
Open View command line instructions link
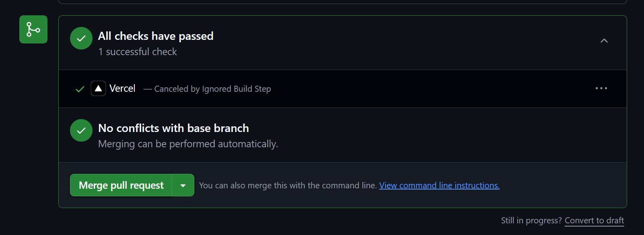(439, 186)
